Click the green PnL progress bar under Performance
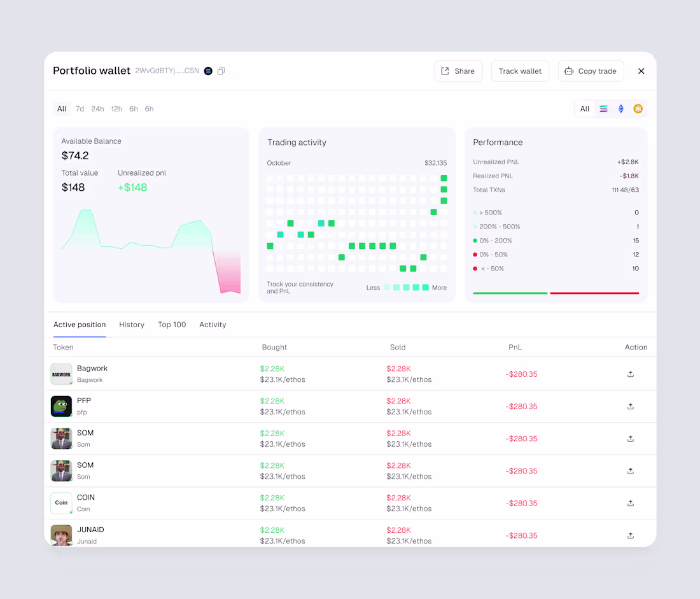The height and width of the screenshot is (599, 700). point(510,293)
